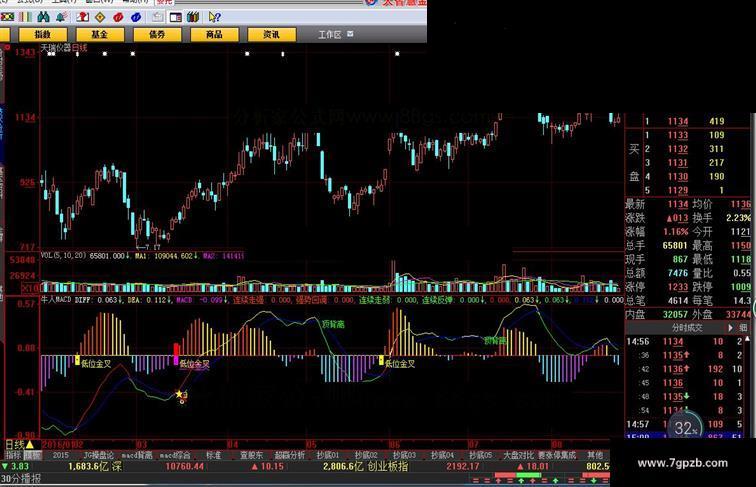Select the 抄底02 indicator tab
756x487 pixels.
click(366, 455)
